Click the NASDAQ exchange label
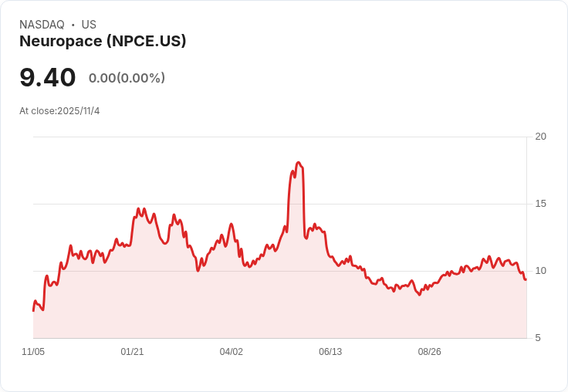Viewport: 568px width, 392px height. [x=42, y=25]
